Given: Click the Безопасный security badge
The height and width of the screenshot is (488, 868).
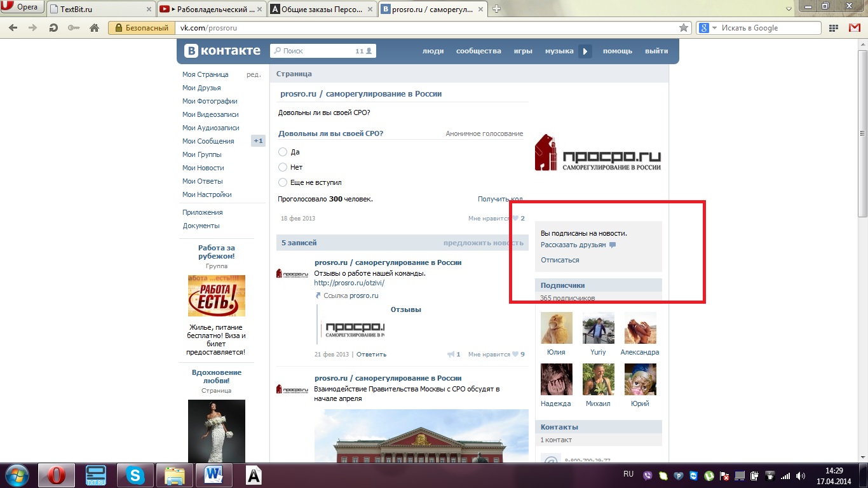Looking at the screenshot, I should [142, 28].
